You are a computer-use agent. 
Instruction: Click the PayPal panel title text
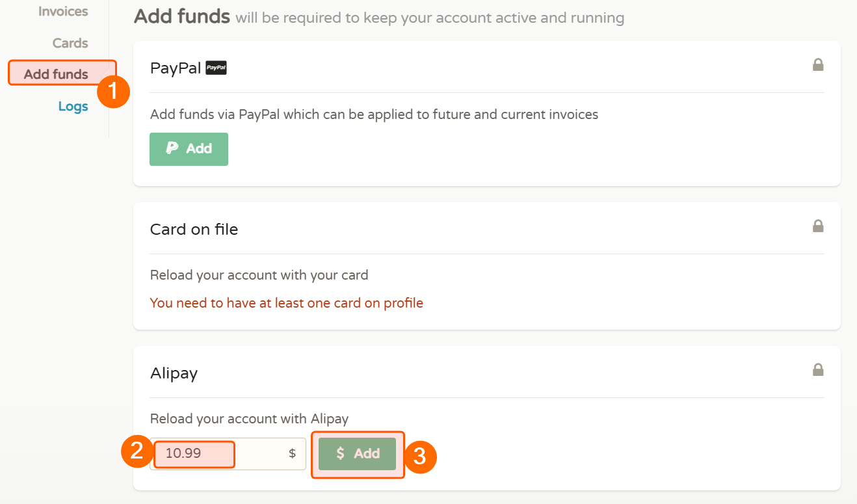[x=176, y=68]
